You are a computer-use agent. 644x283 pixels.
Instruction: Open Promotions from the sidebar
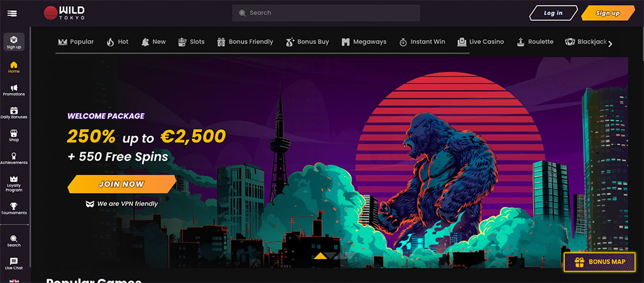point(14,91)
